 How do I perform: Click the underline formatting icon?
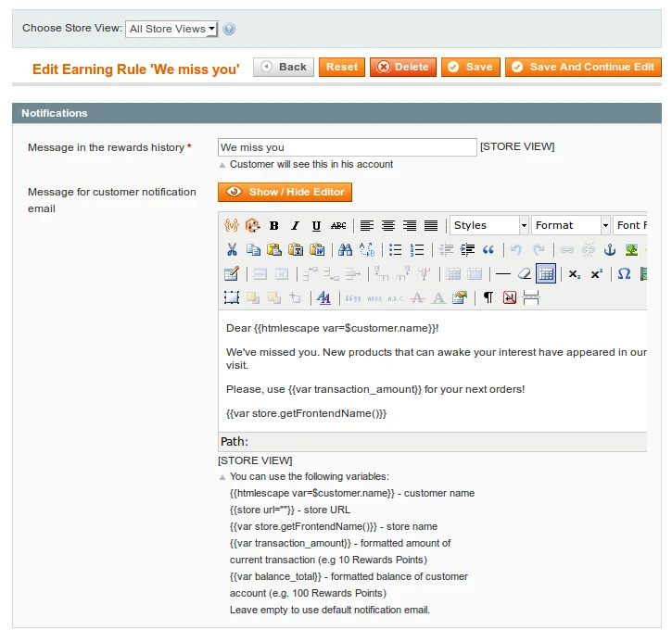pyautogui.click(x=317, y=225)
